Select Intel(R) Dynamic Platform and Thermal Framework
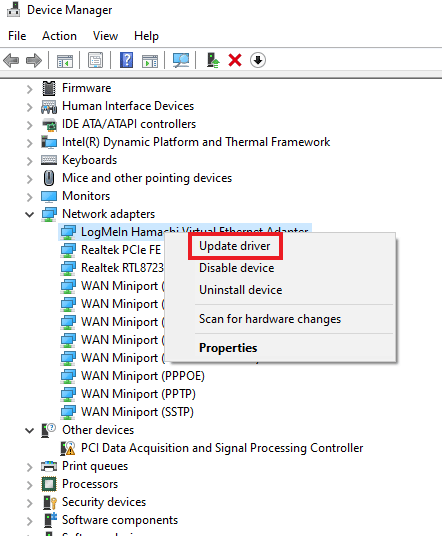Screen dimensions: 442x536 point(196,142)
